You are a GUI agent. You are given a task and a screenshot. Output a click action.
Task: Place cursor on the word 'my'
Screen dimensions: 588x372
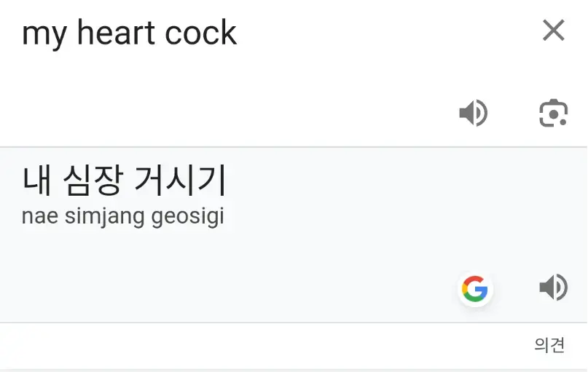(x=44, y=36)
